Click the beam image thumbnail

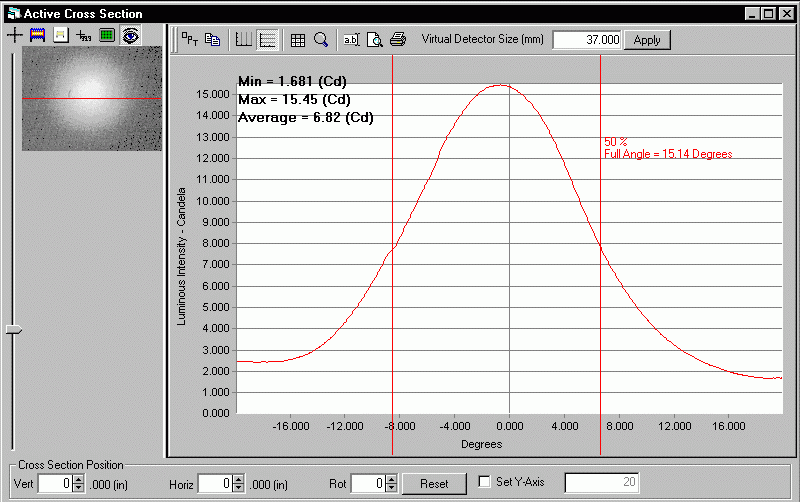click(x=92, y=98)
